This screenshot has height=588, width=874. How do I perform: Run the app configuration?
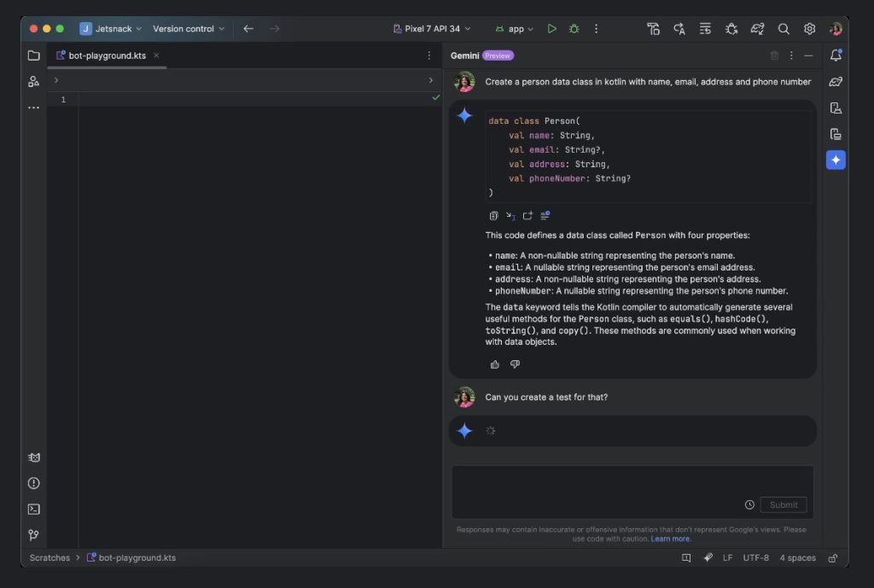coord(551,28)
